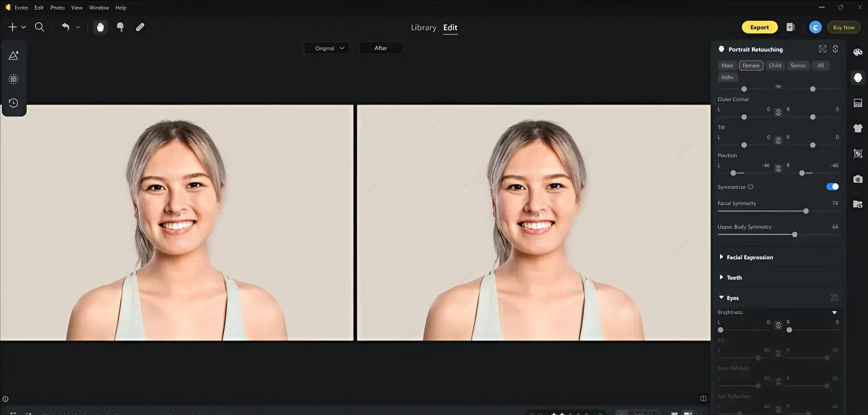
Task: Click the add photo plus icon
Action: [12, 27]
